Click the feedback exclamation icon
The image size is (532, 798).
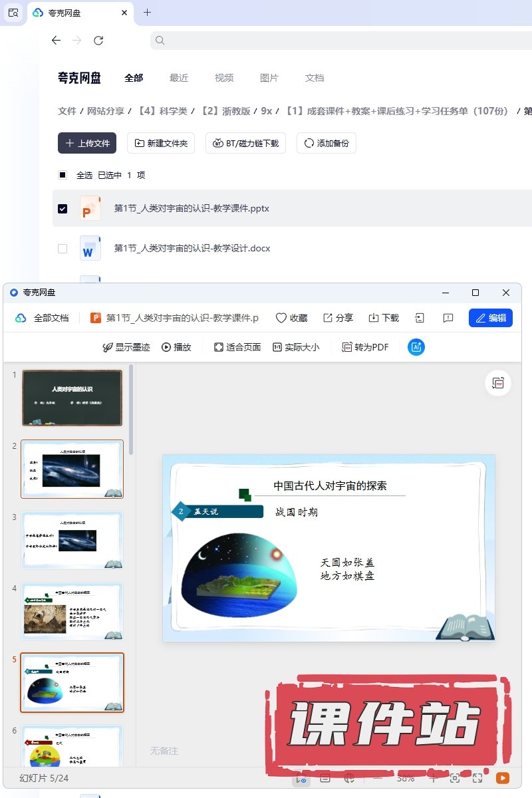tap(448, 318)
